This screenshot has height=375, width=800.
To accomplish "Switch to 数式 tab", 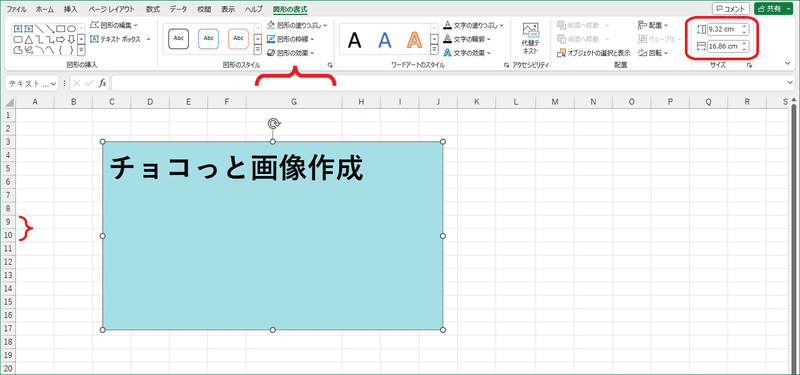I will pyautogui.click(x=153, y=10).
